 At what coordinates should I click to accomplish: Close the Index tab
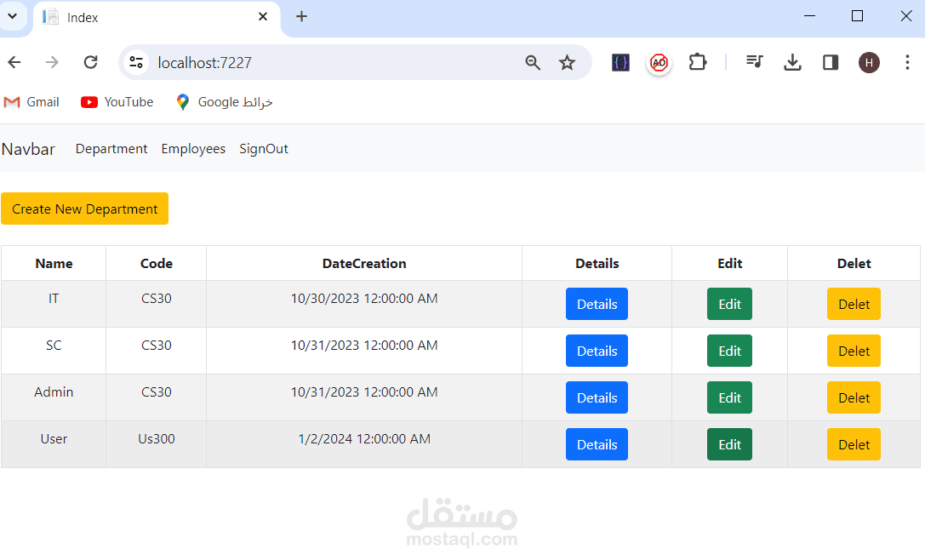point(263,16)
